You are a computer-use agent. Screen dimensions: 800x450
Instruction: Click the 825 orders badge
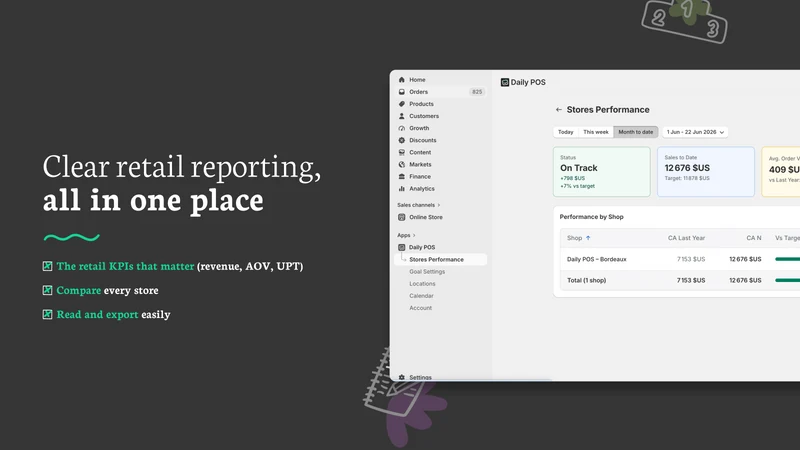[x=477, y=92]
